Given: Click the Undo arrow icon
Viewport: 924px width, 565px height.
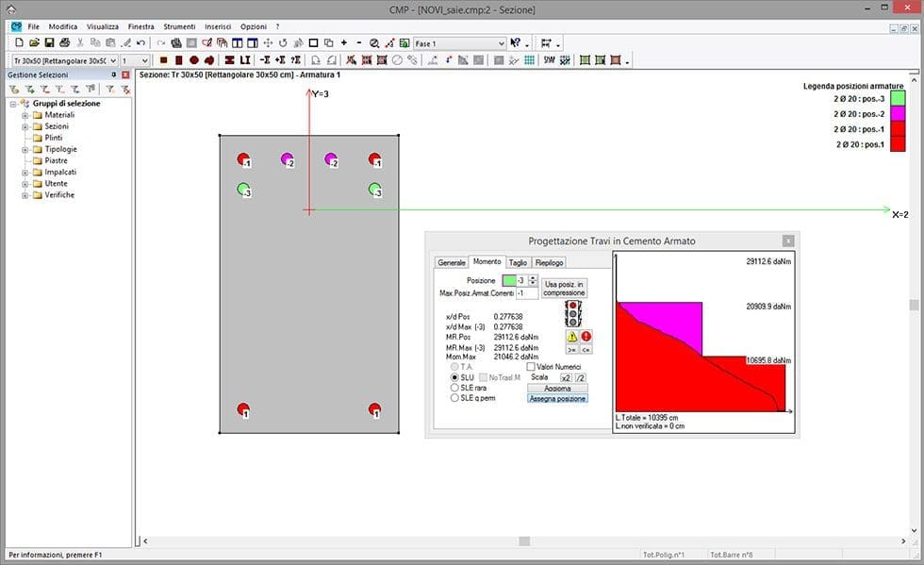Looking at the screenshot, I should 140,43.
